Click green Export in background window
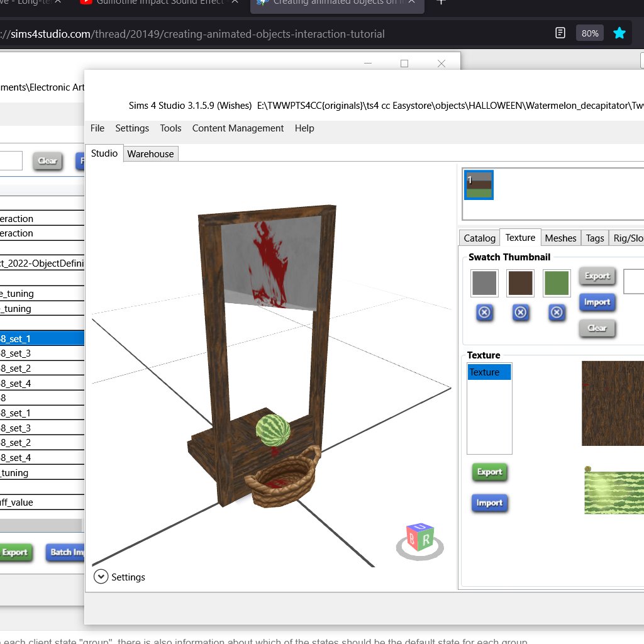 tap(16, 552)
